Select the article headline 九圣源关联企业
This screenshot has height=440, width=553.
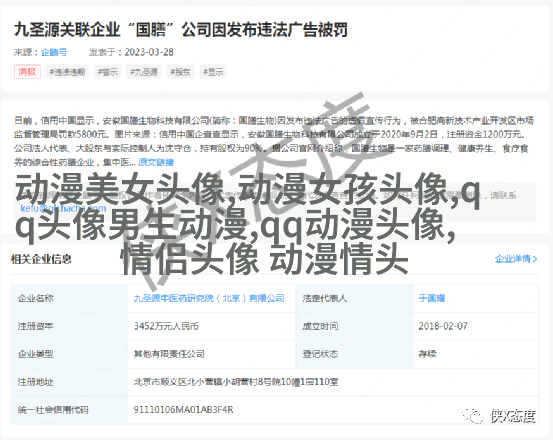coord(181,29)
